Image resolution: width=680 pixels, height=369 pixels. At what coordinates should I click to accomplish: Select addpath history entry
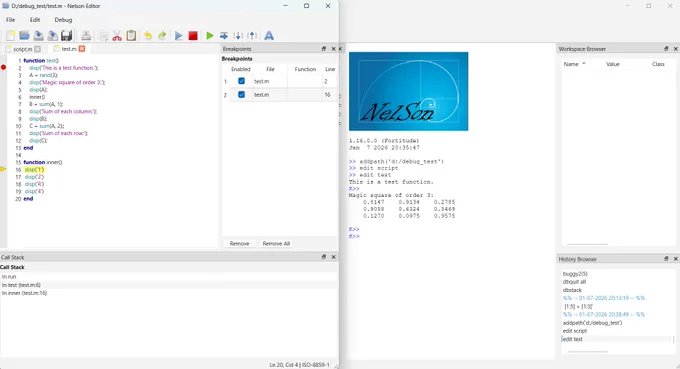tap(592, 323)
